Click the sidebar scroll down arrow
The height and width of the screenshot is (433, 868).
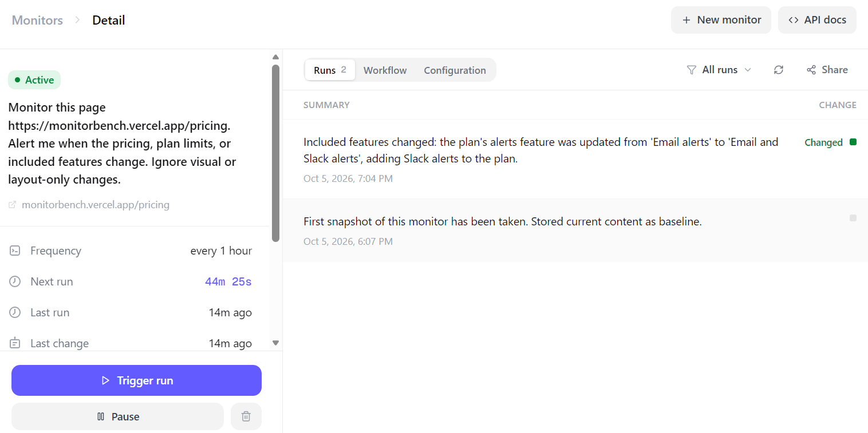[275, 343]
